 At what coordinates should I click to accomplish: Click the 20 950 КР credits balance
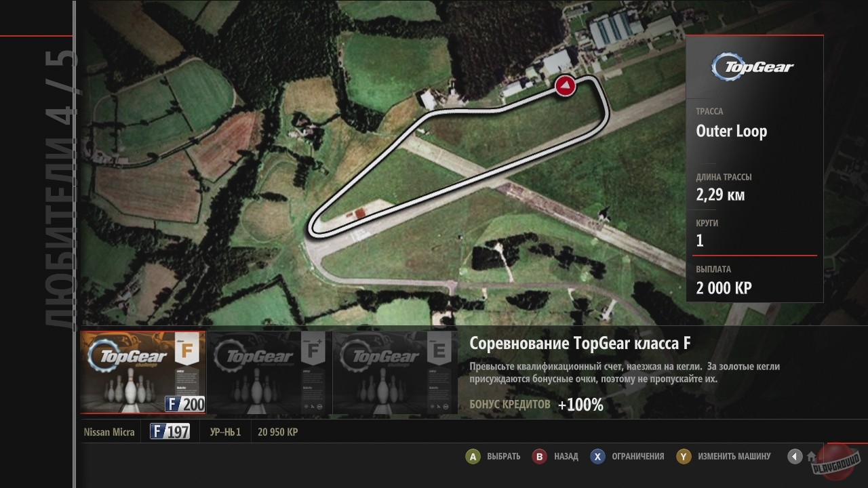coord(277,432)
